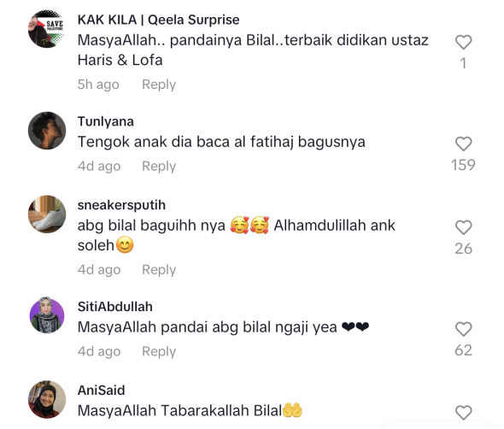Like Tunlyana's comment about al fatihaj
The width and height of the screenshot is (504, 429).
tap(463, 144)
